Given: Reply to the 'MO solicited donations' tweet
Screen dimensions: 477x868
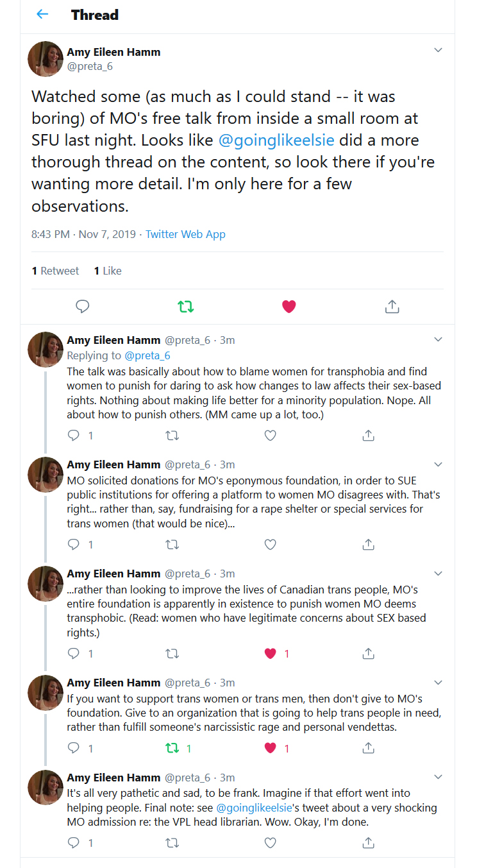Looking at the screenshot, I should 74,545.
